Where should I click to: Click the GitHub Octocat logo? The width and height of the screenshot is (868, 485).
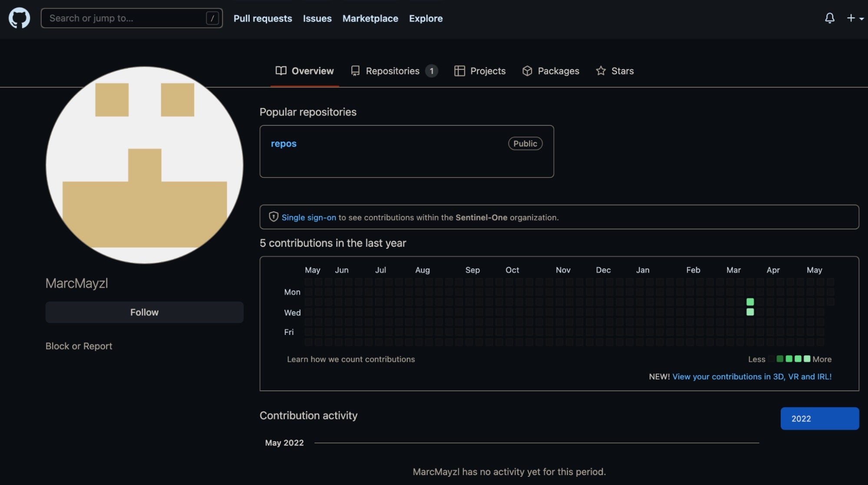tap(19, 18)
